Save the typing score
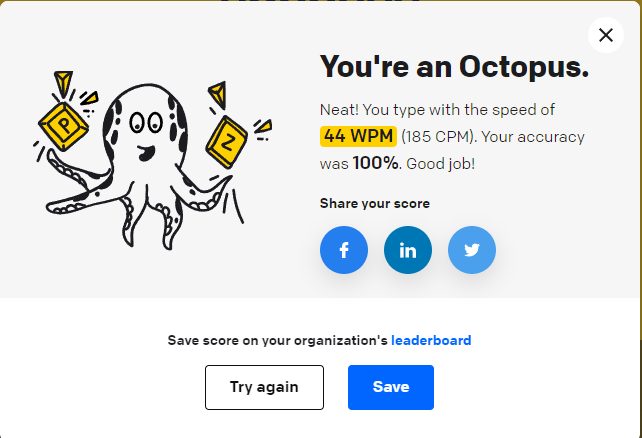This screenshot has height=438, width=642. point(391,387)
